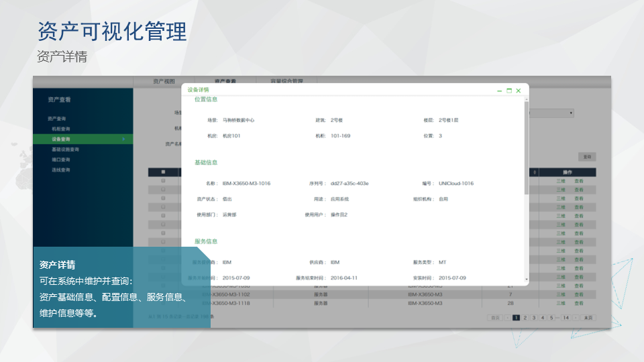The image size is (644, 362).
Task: Click the room value 机房101
Action: tap(231, 136)
